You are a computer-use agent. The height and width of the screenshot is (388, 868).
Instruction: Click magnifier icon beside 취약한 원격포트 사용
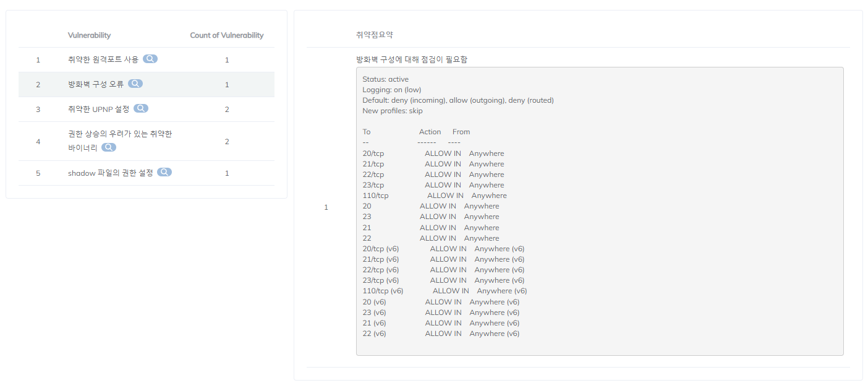(150, 59)
